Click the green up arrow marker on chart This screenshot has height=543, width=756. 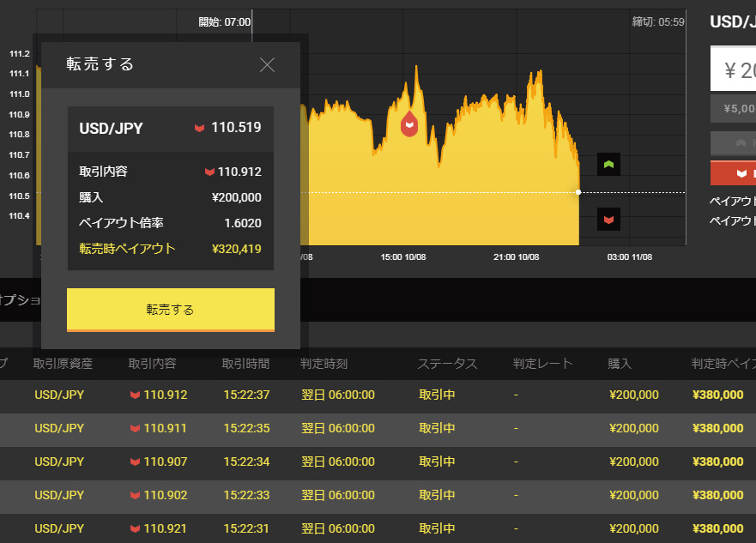608,165
